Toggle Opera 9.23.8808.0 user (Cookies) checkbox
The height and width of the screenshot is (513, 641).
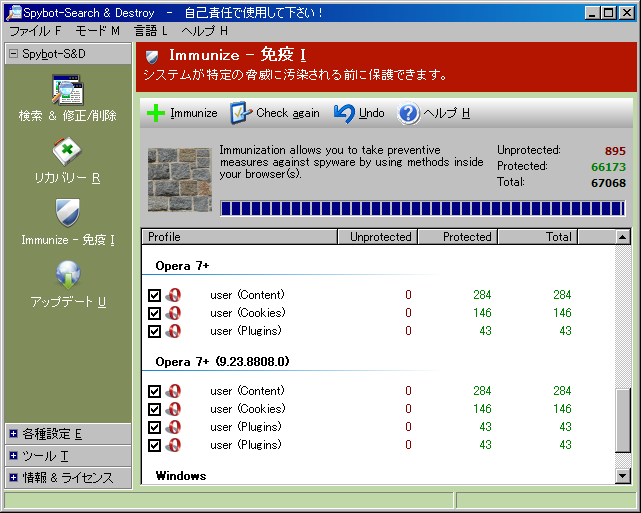pos(155,409)
